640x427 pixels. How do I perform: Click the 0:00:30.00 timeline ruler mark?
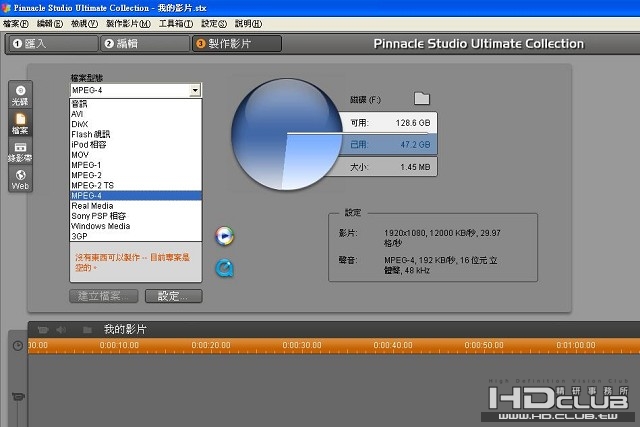(302, 345)
